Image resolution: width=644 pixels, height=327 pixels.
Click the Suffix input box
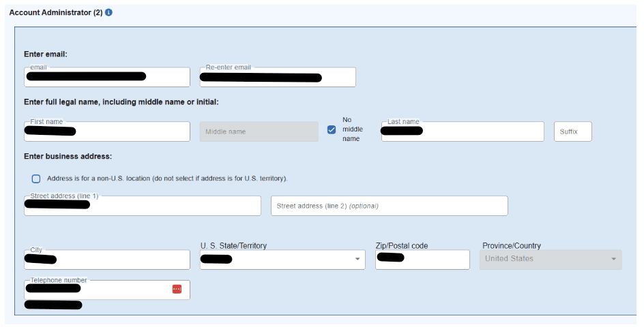(x=572, y=131)
